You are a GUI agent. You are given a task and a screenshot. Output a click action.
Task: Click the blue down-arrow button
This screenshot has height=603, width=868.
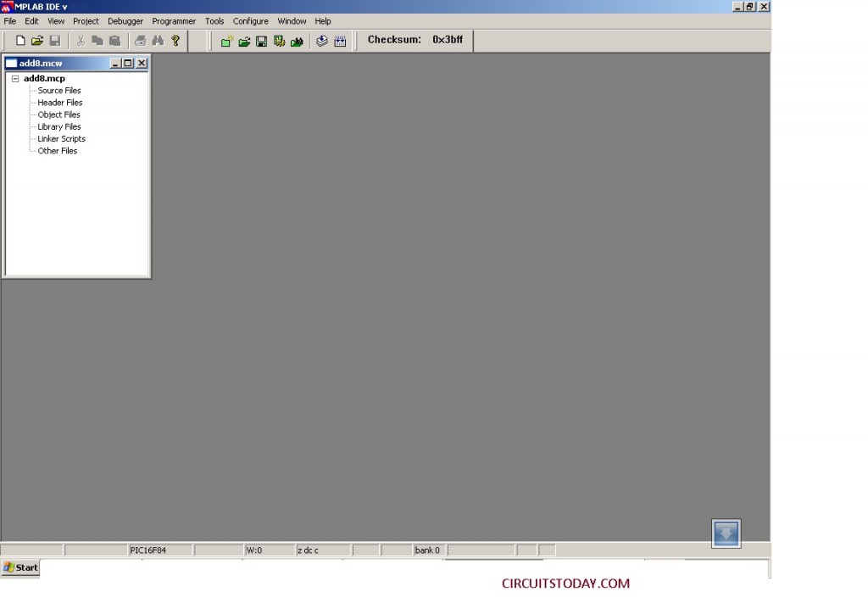coord(726,533)
